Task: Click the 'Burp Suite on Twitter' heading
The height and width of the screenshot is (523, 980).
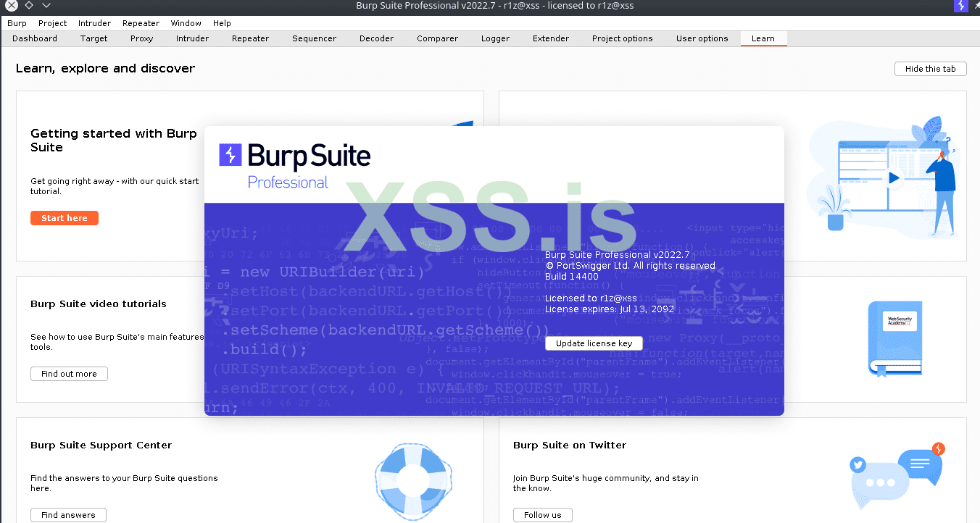Action: [570, 445]
